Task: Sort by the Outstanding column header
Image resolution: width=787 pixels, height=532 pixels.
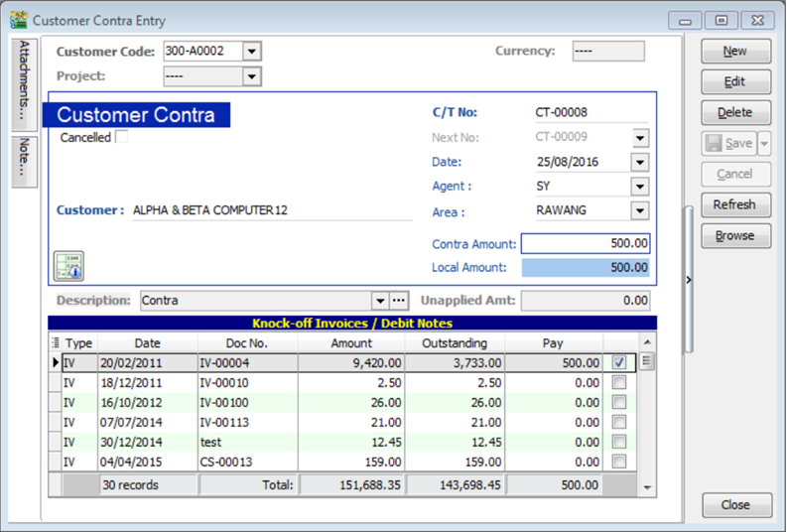Action: pyautogui.click(x=455, y=343)
